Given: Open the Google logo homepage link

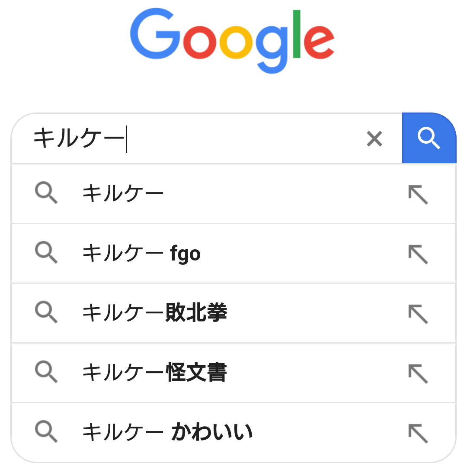Looking at the screenshot, I should click(x=232, y=41).
